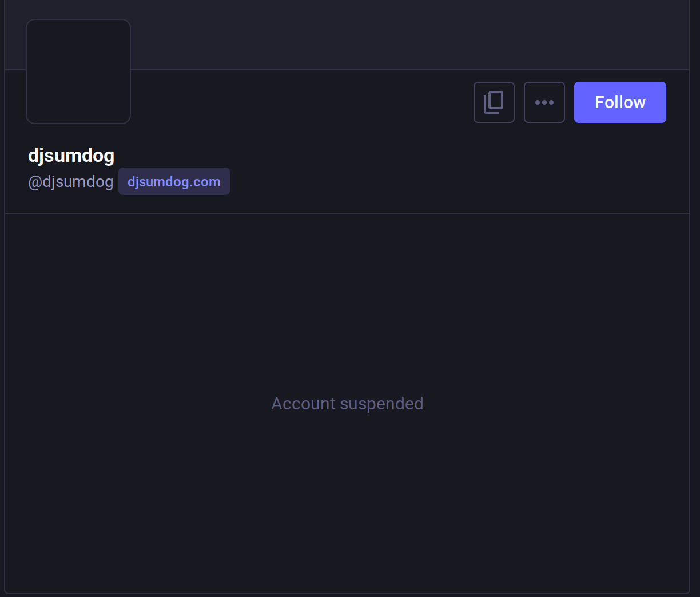Expand the ellipsis dropdown beside Follow
700x597 pixels.
pyautogui.click(x=544, y=102)
